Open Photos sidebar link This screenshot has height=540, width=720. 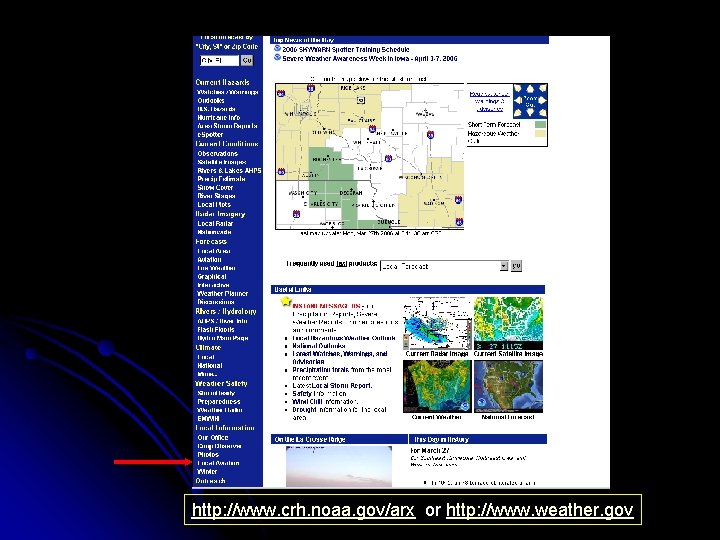click(x=208, y=455)
